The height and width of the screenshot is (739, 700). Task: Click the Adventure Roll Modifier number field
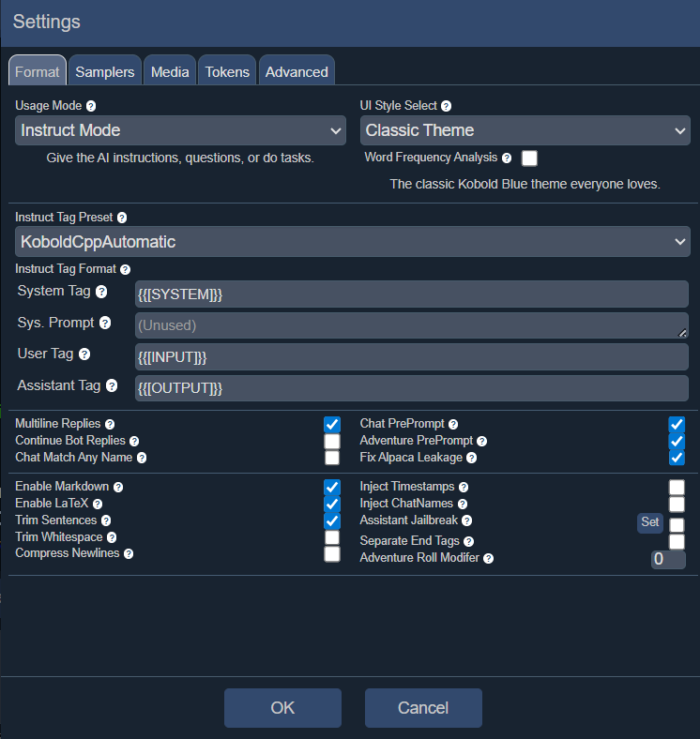coord(668,560)
